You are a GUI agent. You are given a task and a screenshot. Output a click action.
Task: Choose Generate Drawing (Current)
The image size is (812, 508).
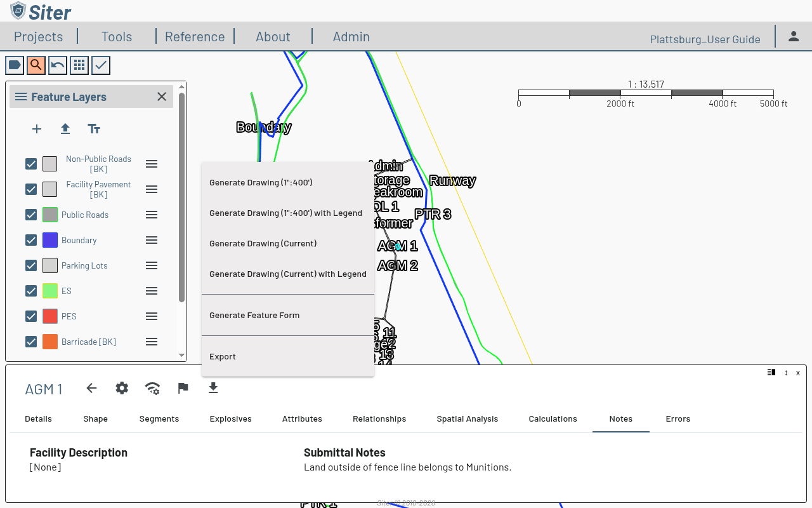tap(288, 243)
